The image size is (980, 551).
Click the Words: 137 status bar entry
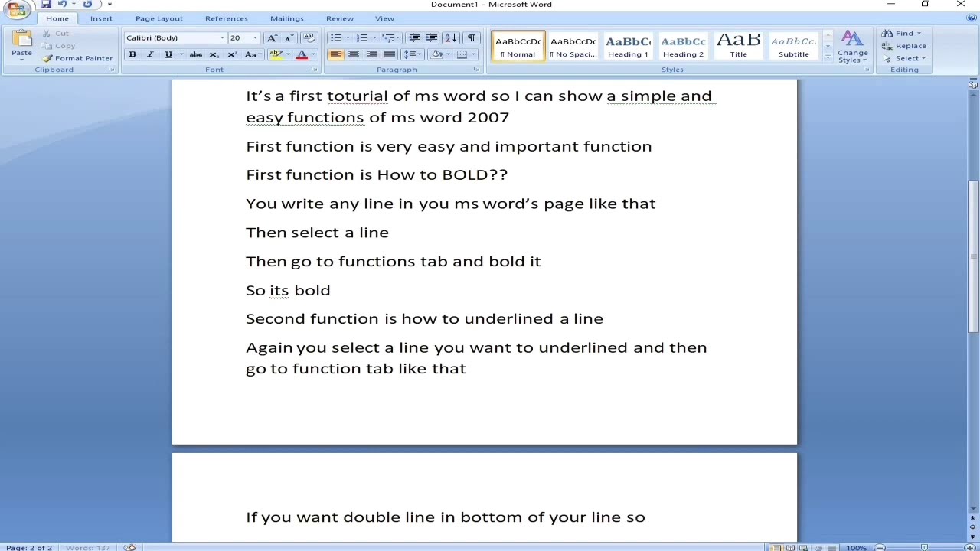(x=88, y=547)
